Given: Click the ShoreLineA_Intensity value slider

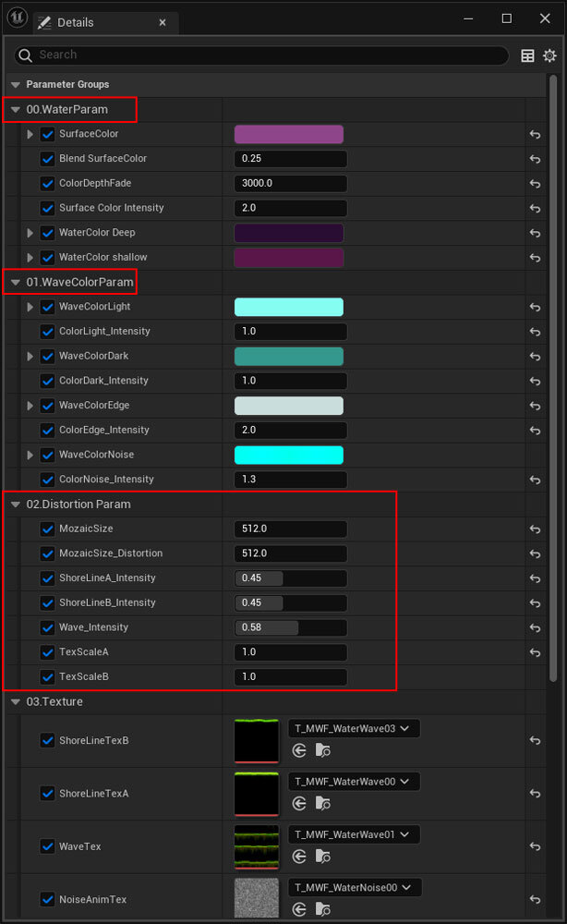Looking at the screenshot, I should [290, 578].
